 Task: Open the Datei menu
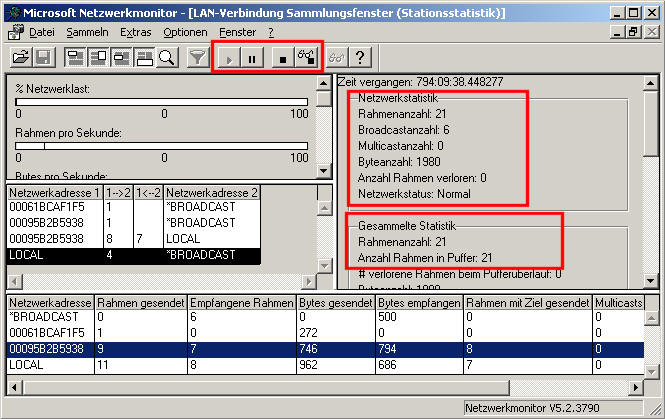42,32
